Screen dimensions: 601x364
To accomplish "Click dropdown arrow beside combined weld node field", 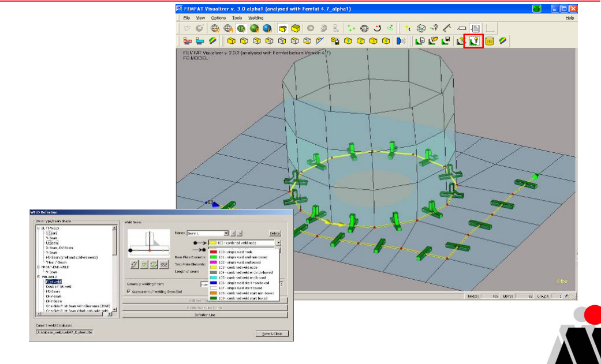I will pyautogui.click(x=278, y=243).
